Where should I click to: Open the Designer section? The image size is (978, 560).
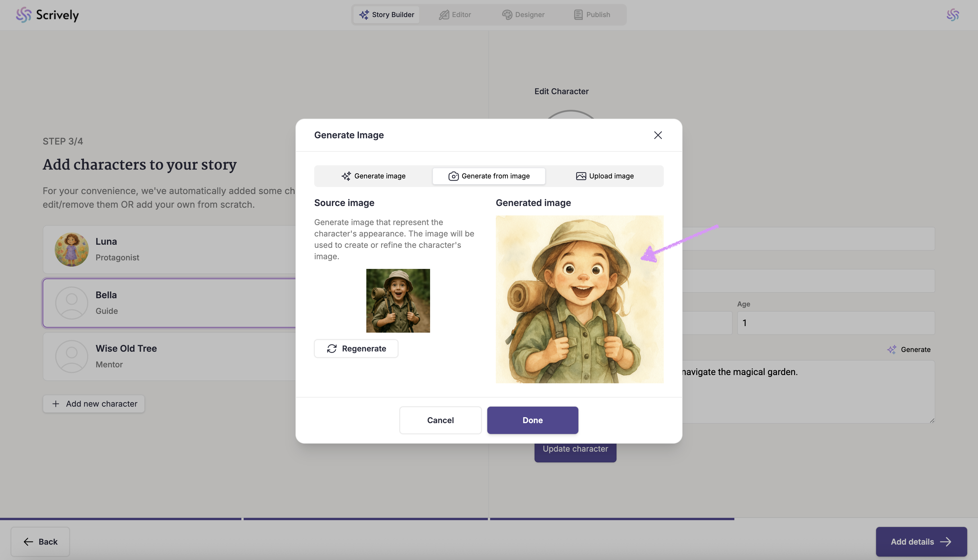[x=523, y=15]
